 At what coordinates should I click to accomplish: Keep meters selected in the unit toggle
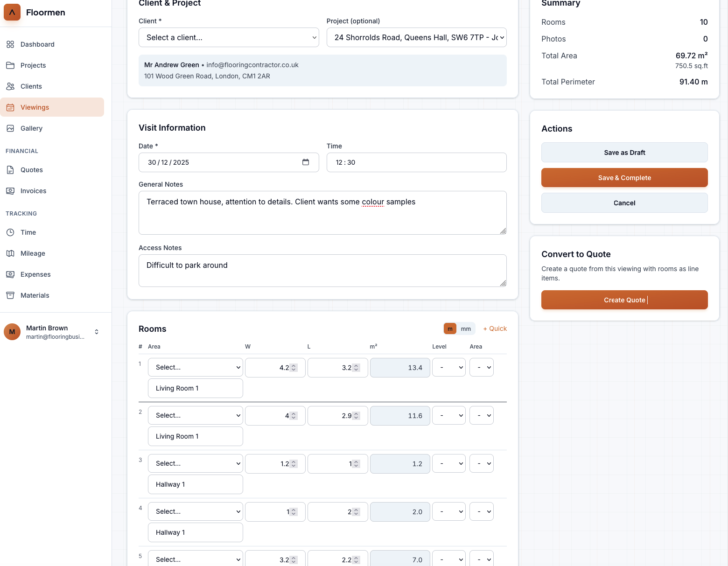(449, 328)
